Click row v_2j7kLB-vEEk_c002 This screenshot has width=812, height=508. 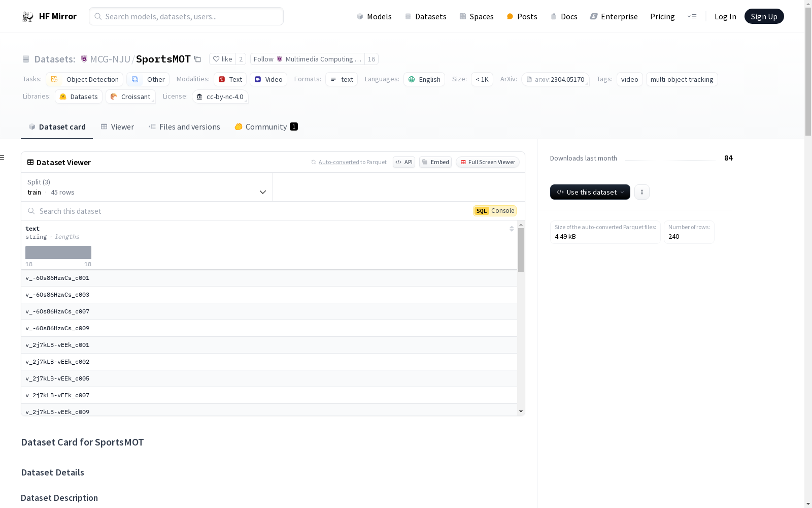269,362
